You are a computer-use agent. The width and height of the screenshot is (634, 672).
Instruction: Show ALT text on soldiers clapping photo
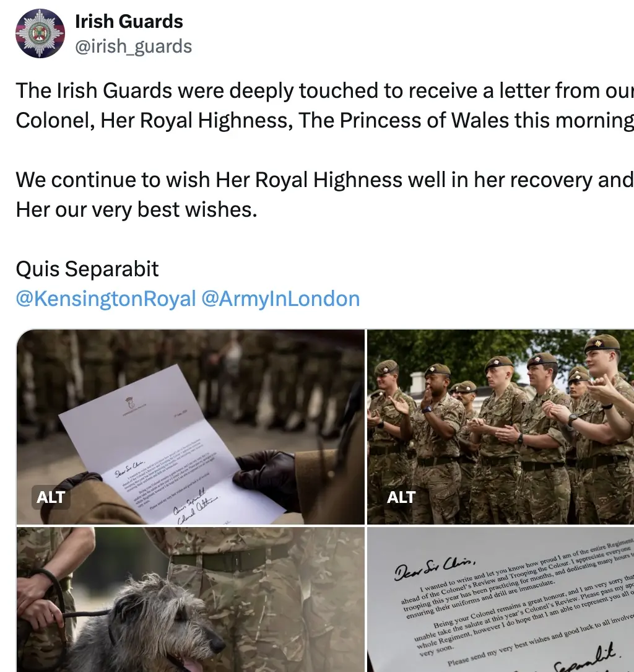401,497
